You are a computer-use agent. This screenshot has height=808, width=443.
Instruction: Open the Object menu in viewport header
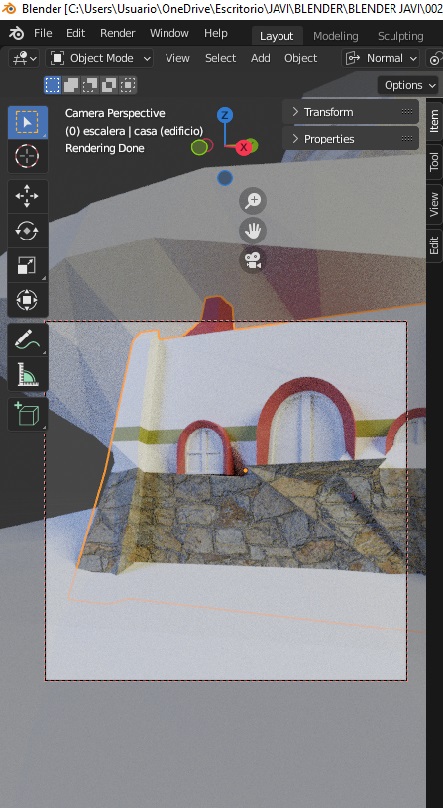(x=300, y=58)
